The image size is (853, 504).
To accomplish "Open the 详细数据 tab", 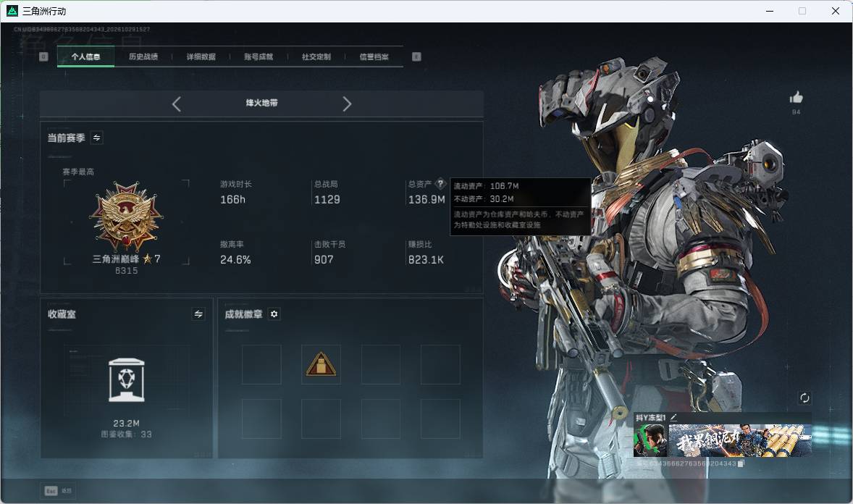I will click(x=201, y=56).
